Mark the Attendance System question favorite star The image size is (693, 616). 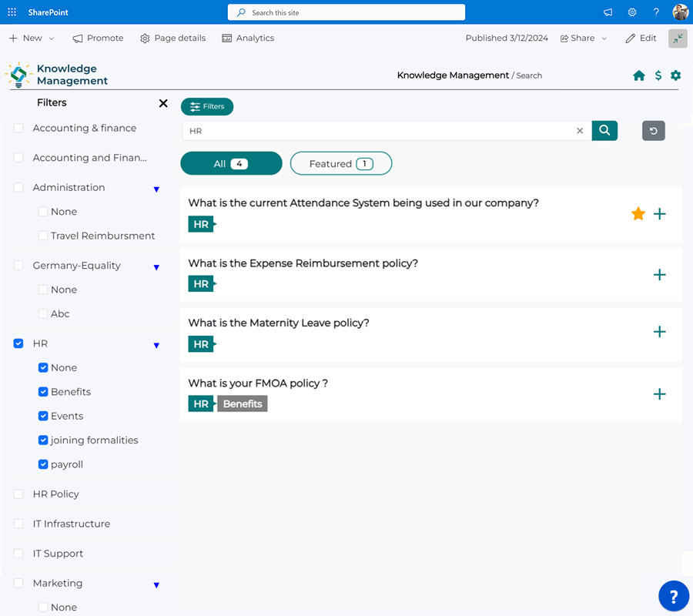click(x=638, y=213)
